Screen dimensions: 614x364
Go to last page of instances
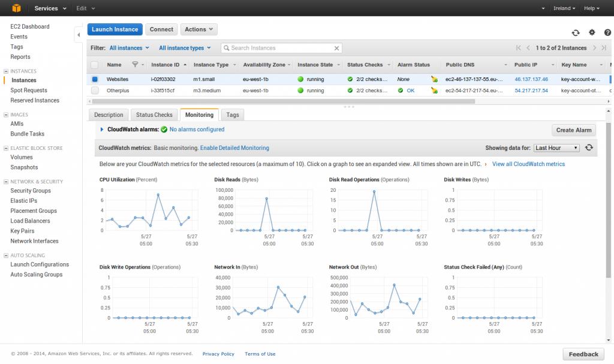(604, 48)
